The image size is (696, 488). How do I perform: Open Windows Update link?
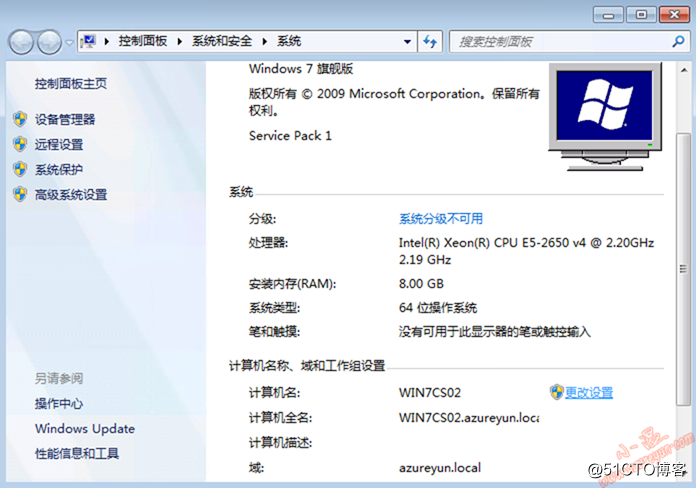point(85,428)
